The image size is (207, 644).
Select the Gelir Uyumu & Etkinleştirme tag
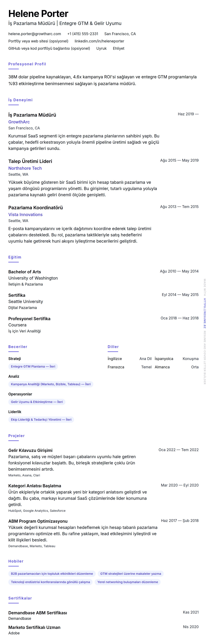click(37, 402)
